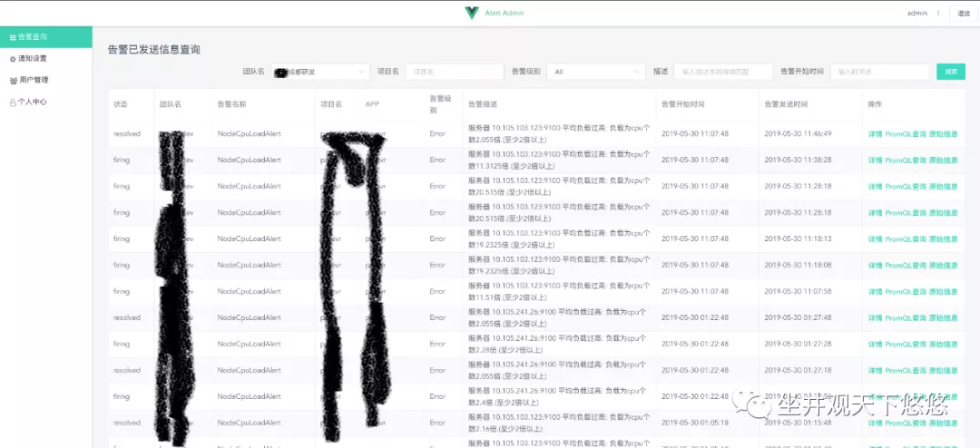980x448 pixels.
Task: Open 详情 for the 11:46:49 alert row
Action: [875, 134]
